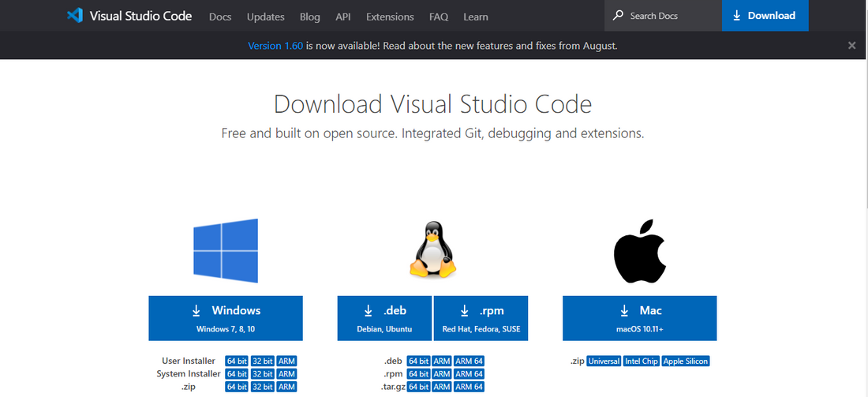Open the Docs menu item

pos(220,17)
